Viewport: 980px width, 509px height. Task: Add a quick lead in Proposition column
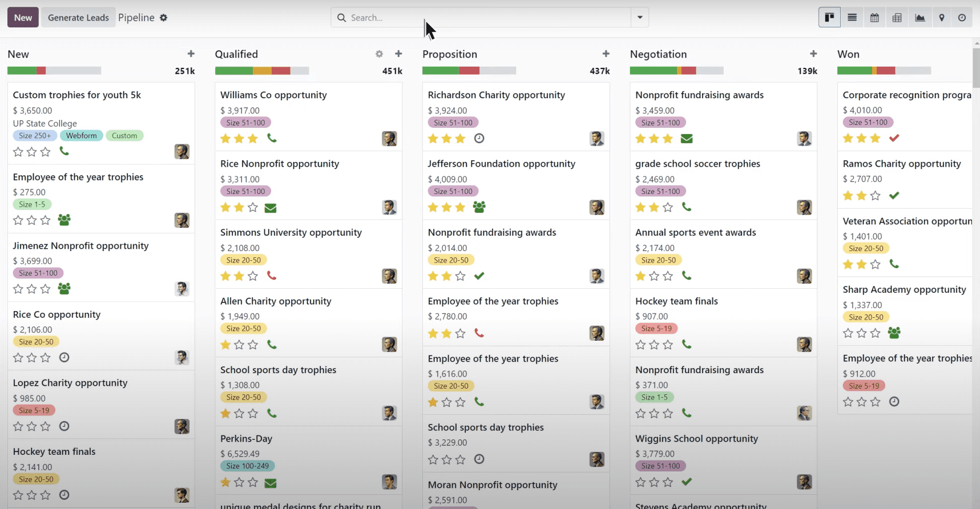606,54
